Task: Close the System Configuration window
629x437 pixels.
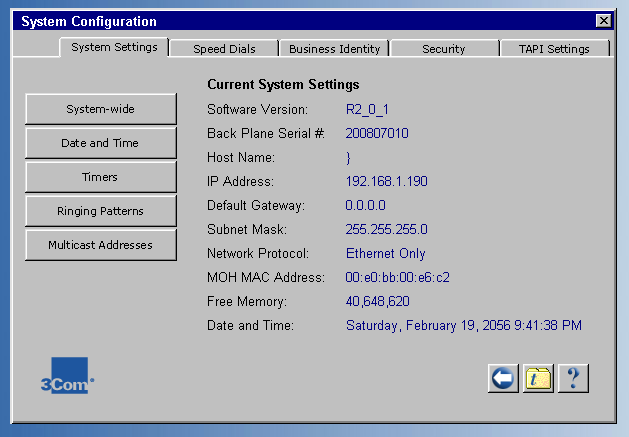Action: coord(603,21)
